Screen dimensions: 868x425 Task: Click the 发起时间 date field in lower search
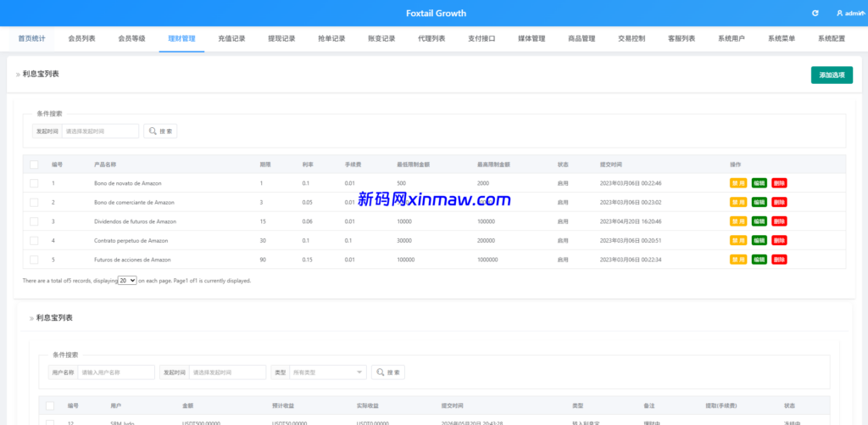[x=227, y=372]
